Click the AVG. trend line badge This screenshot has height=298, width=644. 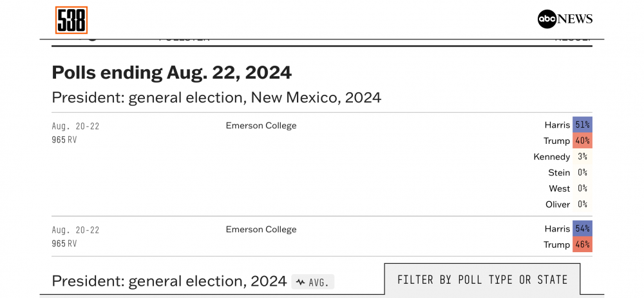point(313,283)
